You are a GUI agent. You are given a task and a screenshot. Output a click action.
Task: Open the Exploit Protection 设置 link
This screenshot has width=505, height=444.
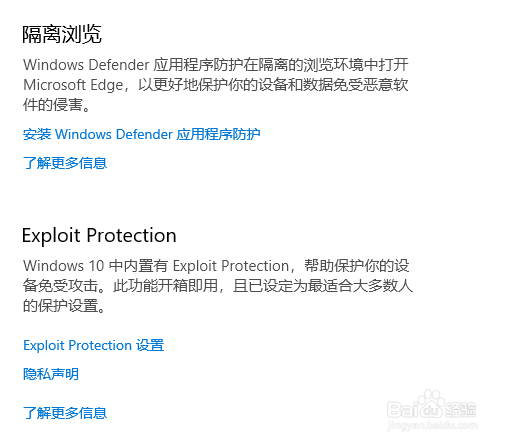[94, 345]
